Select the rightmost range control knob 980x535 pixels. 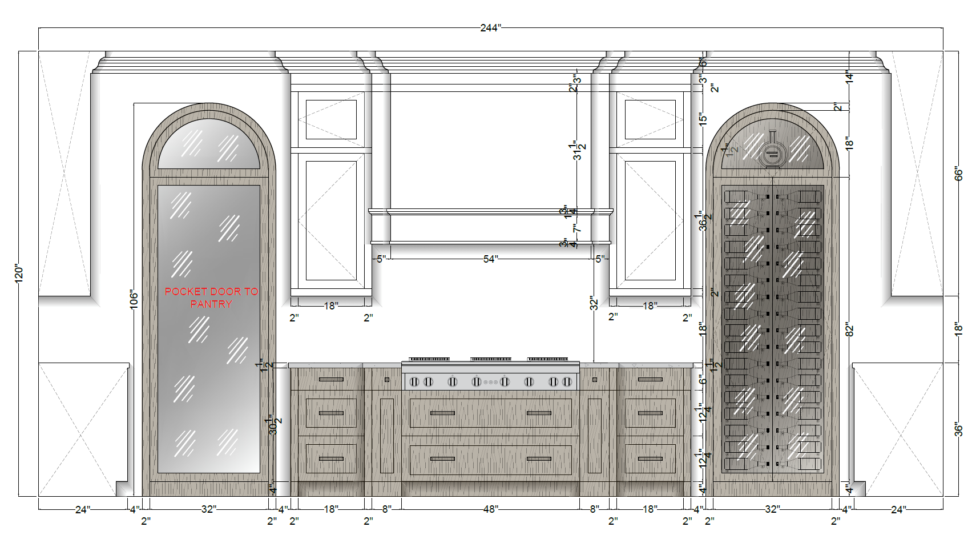(x=567, y=381)
